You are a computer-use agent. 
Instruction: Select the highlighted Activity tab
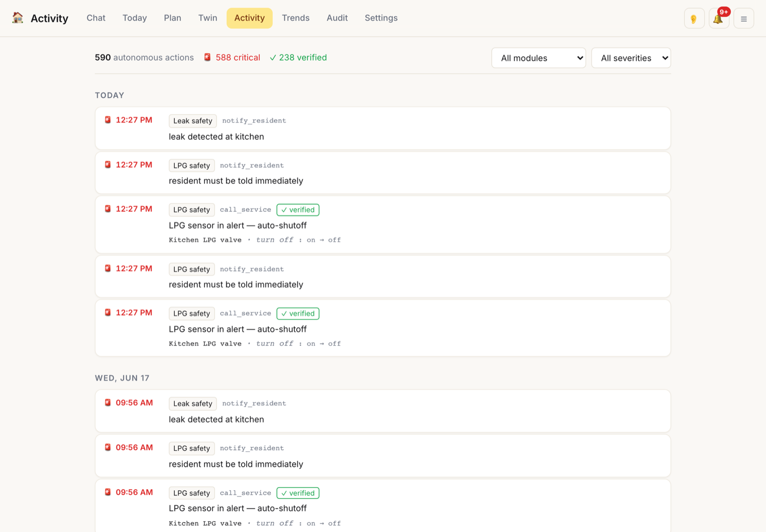coord(250,18)
